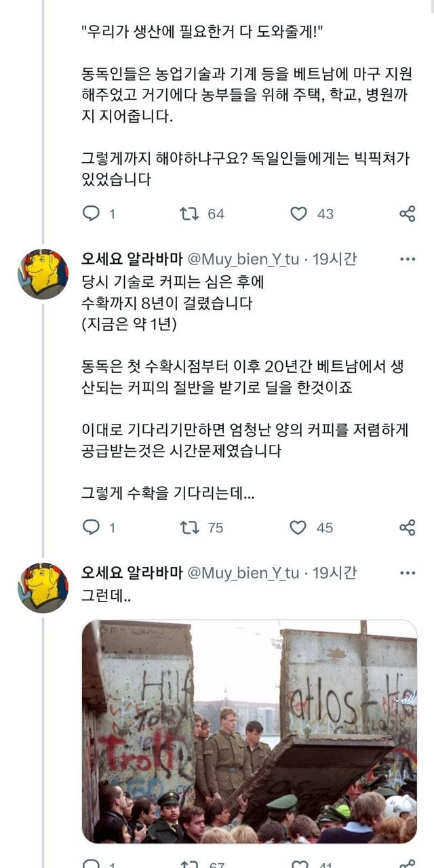This screenshot has width=434, height=868.
Task: Open the Berlin Wall photo
Action: tap(250, 731)
